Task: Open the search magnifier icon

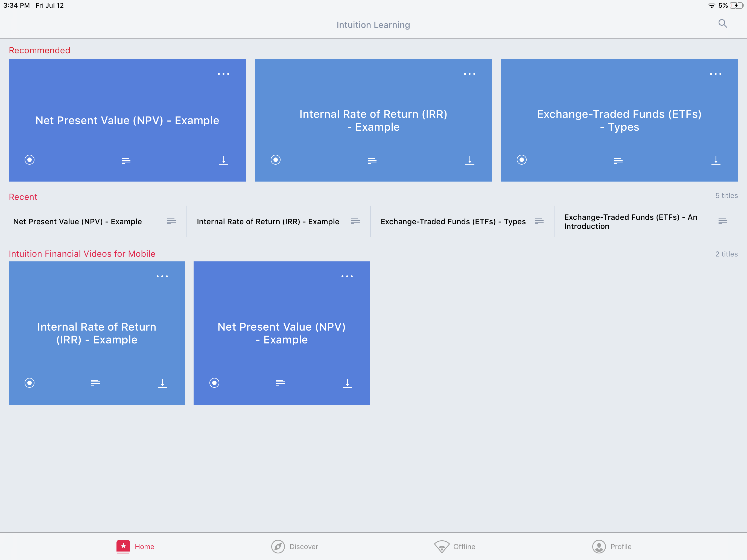Action: [x=722, y=24]
